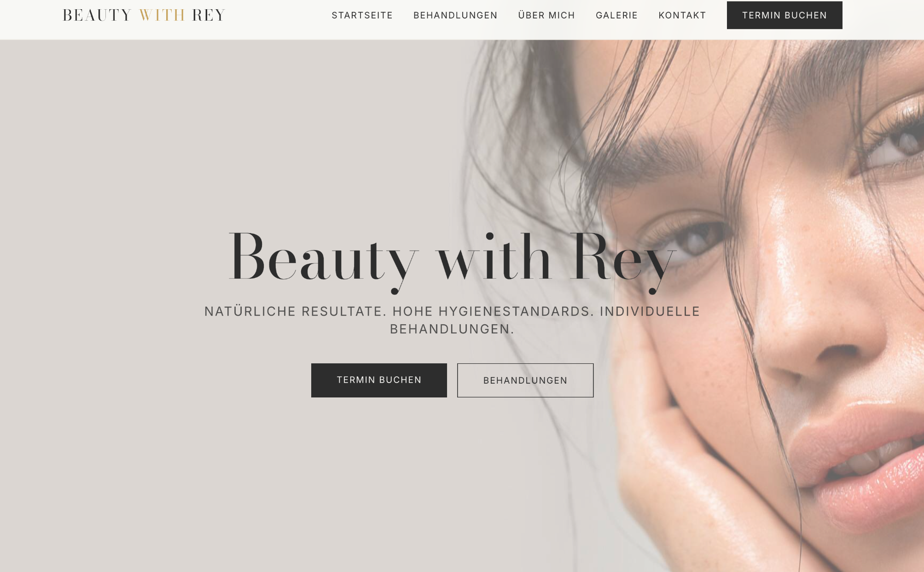The image size is (924, 572).
Task: Open the Kontakt navigation link
Action: coord(682,15)
